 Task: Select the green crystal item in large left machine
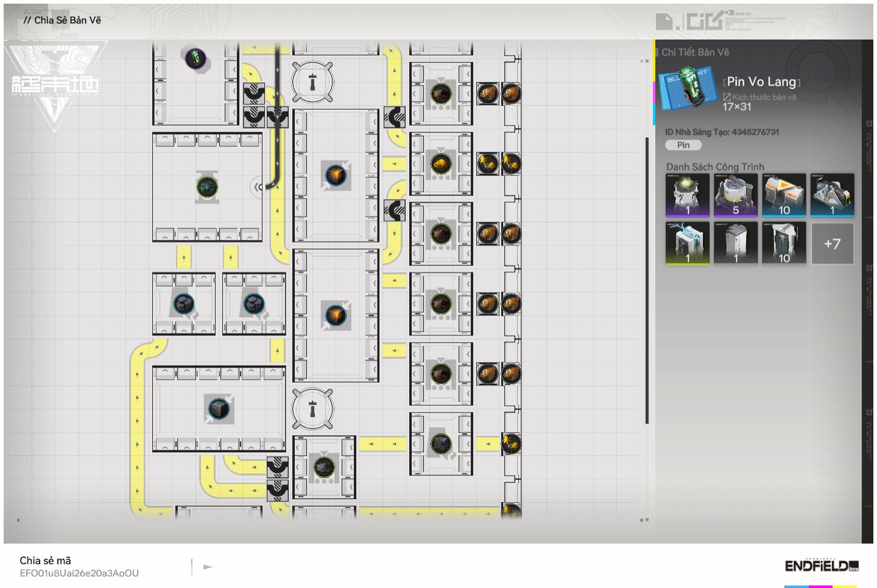point(207,187)
